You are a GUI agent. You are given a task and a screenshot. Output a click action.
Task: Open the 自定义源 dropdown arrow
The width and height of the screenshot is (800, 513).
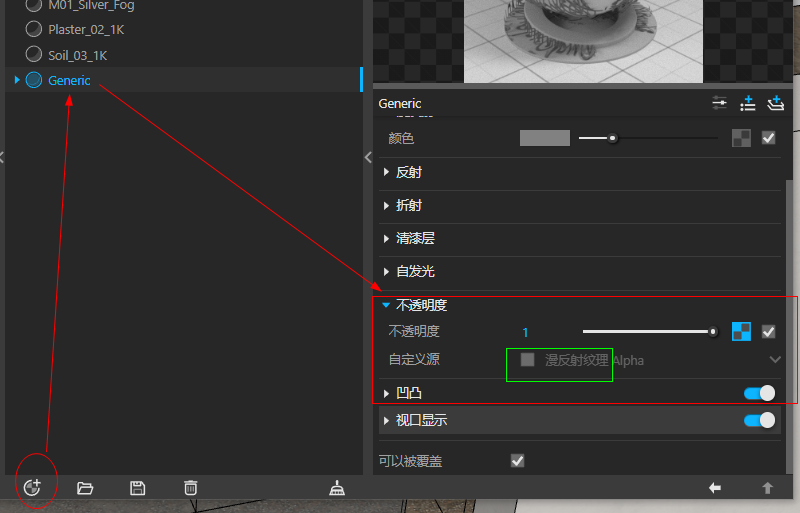[x=775, y=360]
